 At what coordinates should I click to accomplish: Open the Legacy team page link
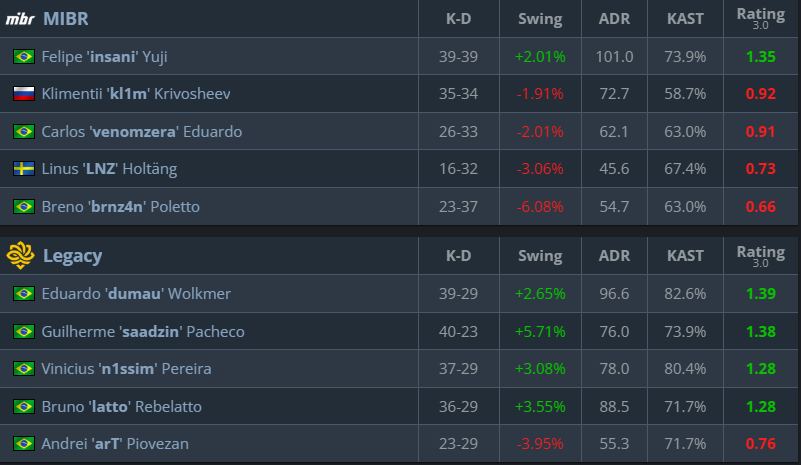pos(73,255)
